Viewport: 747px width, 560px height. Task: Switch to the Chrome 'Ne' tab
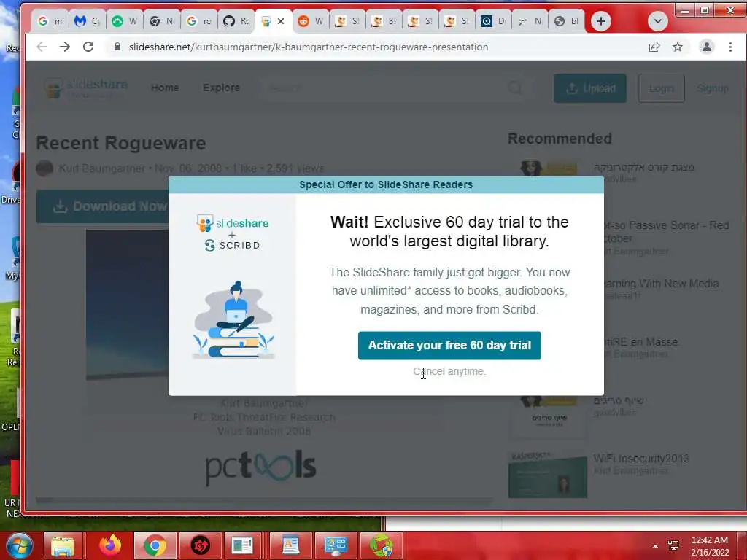coord(162,21)
